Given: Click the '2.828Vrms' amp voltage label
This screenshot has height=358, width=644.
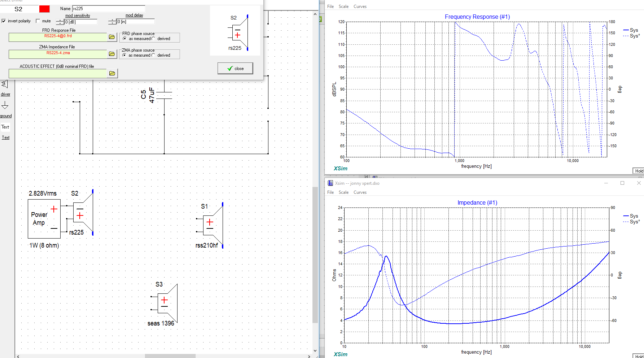Looking at the screenshot, I should [x=43, y=193].
